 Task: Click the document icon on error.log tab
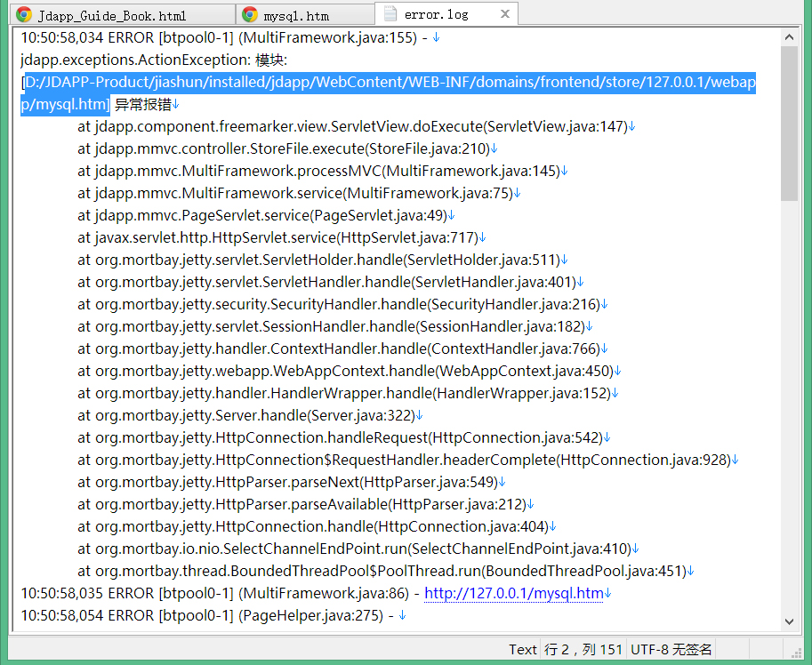click(x=390, y=14)
